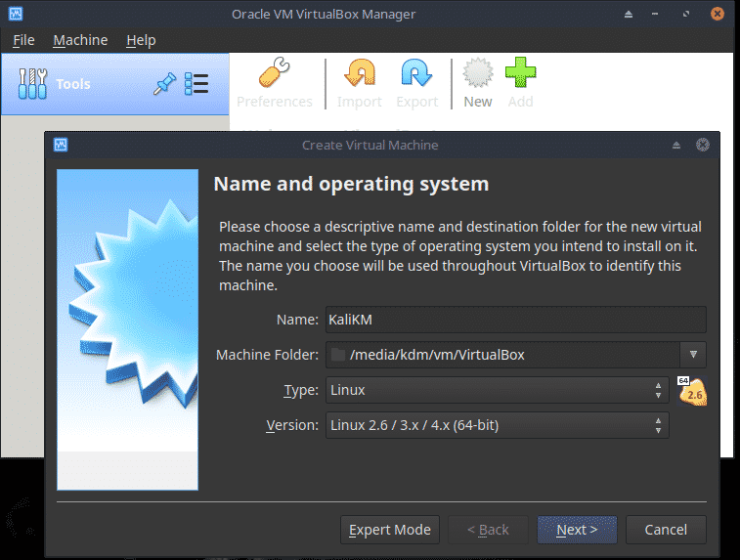Click the Export appliance icon
740x560 pixels.
[x=416, y=75]
